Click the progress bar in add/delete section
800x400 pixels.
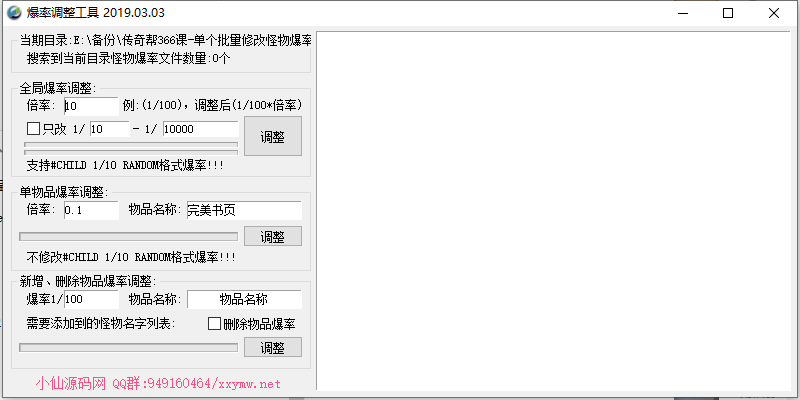129,347
